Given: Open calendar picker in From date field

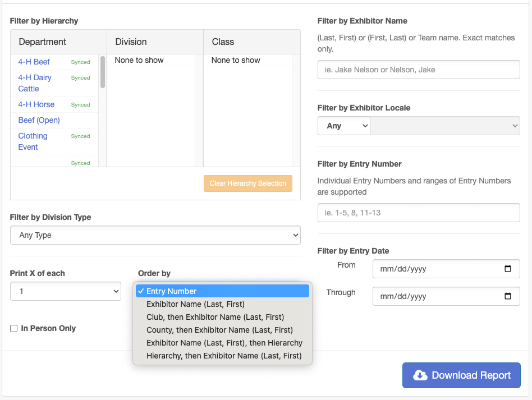Looking at the screenshot, I should pyautogui.click(x=508, y=269).
